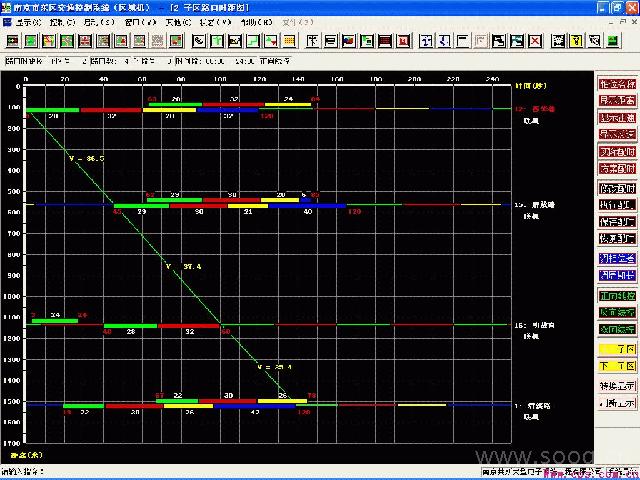This screenshot has width=640, height=480.
Task: Click the topmost green-text button in right panel
Action: pos(616,296)
